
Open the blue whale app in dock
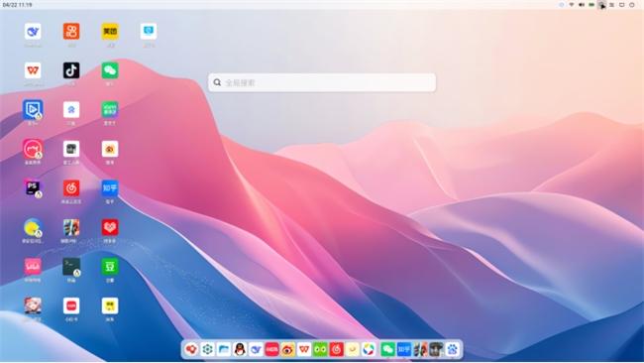coord(256,349)
